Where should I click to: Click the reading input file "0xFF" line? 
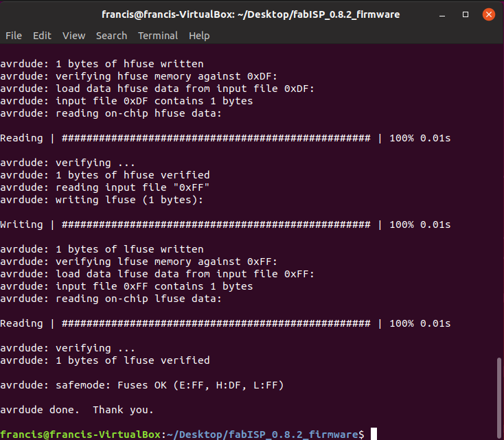pos(105,187)
